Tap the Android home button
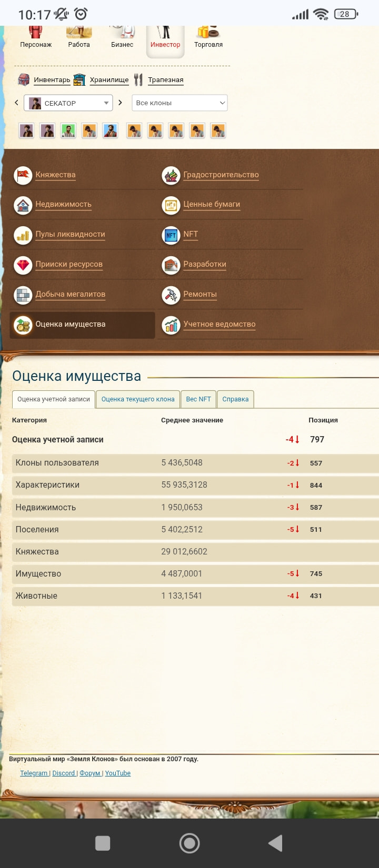Viewport: 379px width, 868px height. click(189, 843)
